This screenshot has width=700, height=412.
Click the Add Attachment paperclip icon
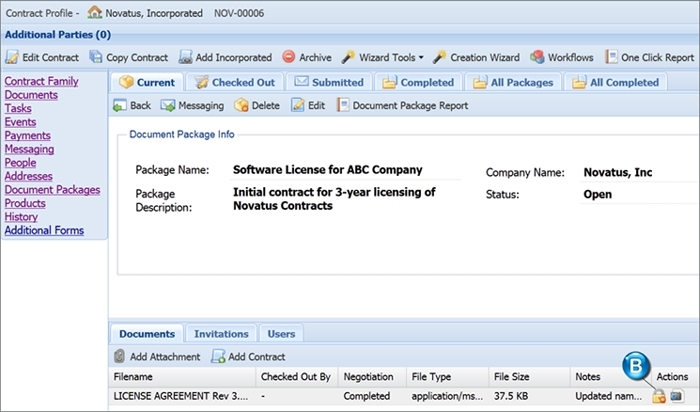tap(119, 356)
